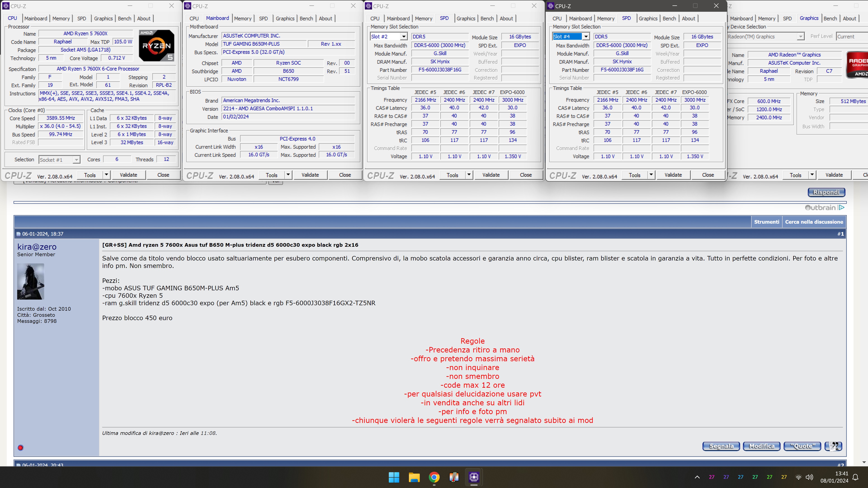The height and width of the screenshot is (488, 868).
Task: Click the multi-quote icon button
Action: [x=833, y=446]
